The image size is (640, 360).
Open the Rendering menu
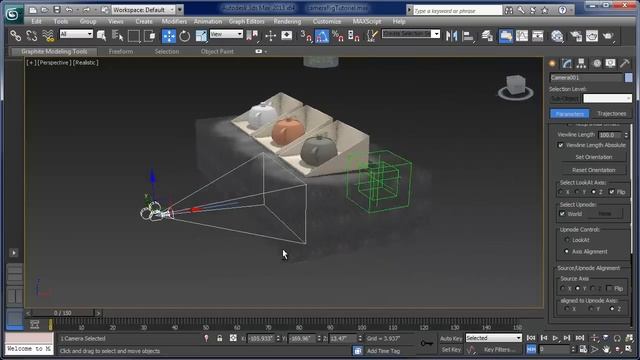click(x=287, y=21)
